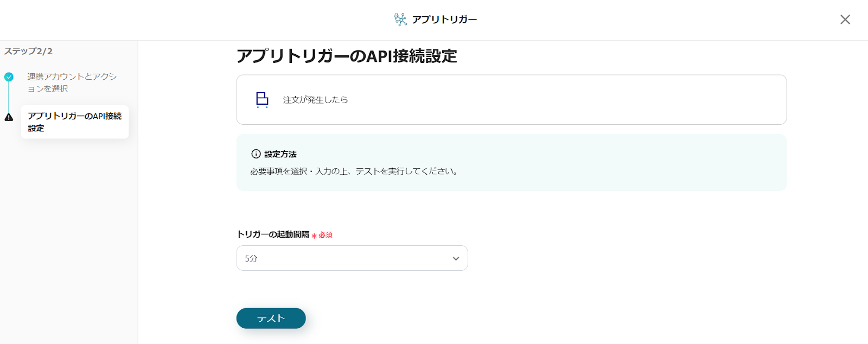Click the app trigger network icon in header
The image size is (868, 344).
click(400, 20)
